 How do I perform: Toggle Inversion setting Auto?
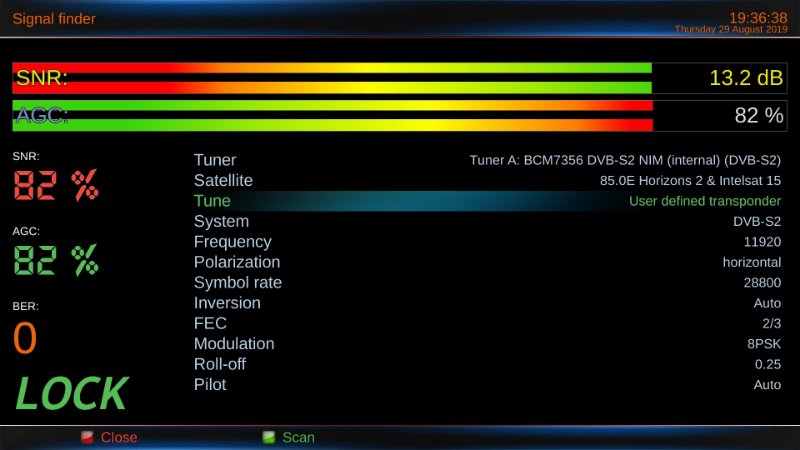767,303
